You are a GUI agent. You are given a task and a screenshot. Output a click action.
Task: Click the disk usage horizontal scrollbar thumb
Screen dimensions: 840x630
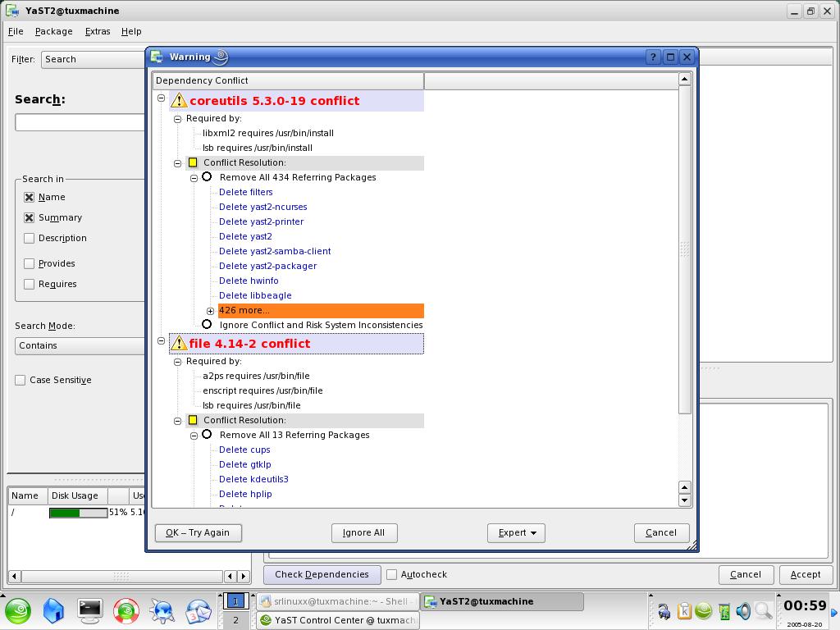click(121, 577)
